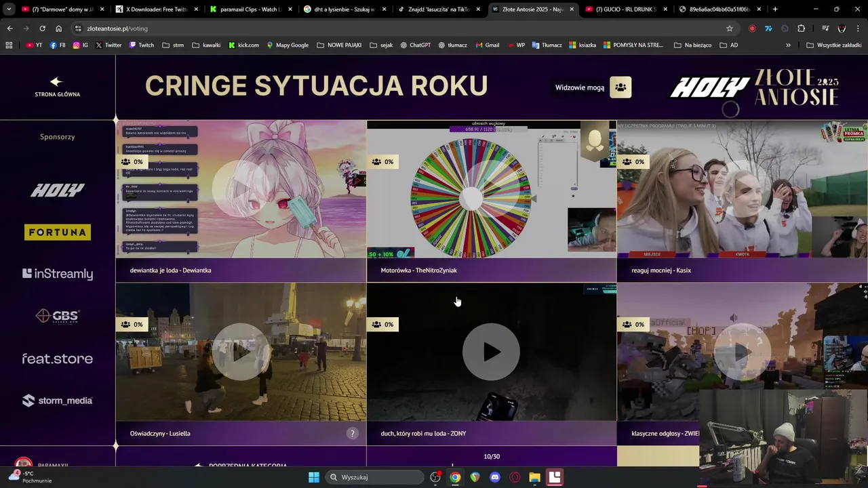Open the weather widget showing -5°C
This screenshot has height=488, width=868.
coord(30,477)
